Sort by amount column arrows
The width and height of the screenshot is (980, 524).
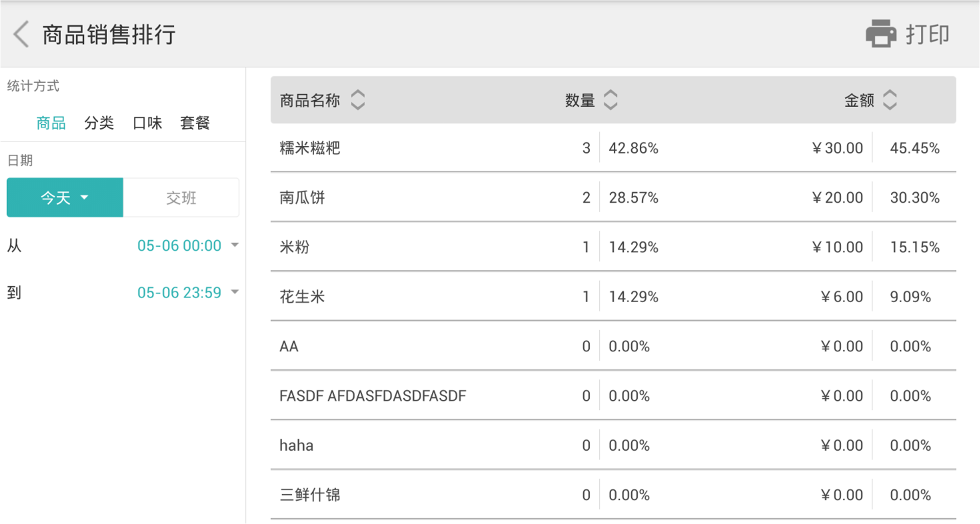[890, 100]
